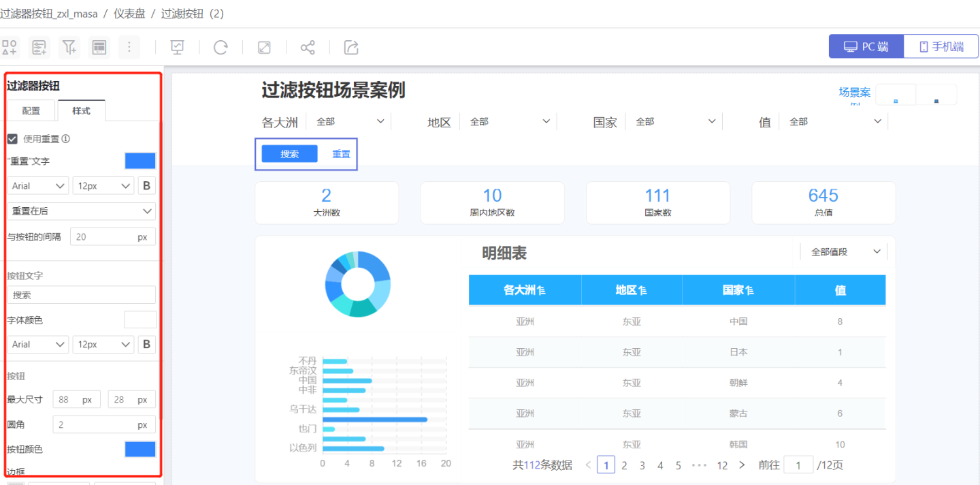Switch to the 配置 tab
This screenshot has width=980, height=485.
(x=31, y=110)
